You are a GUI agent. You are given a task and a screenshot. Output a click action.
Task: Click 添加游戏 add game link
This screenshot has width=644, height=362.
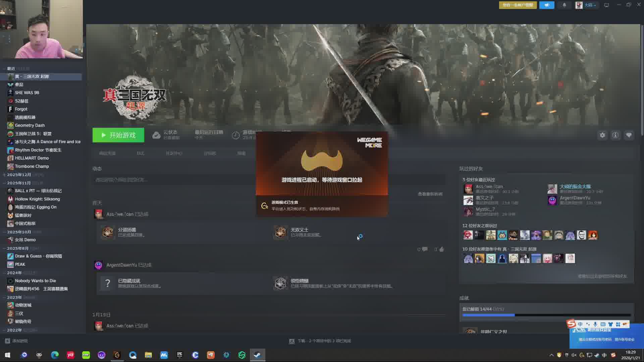pos(19,341)
